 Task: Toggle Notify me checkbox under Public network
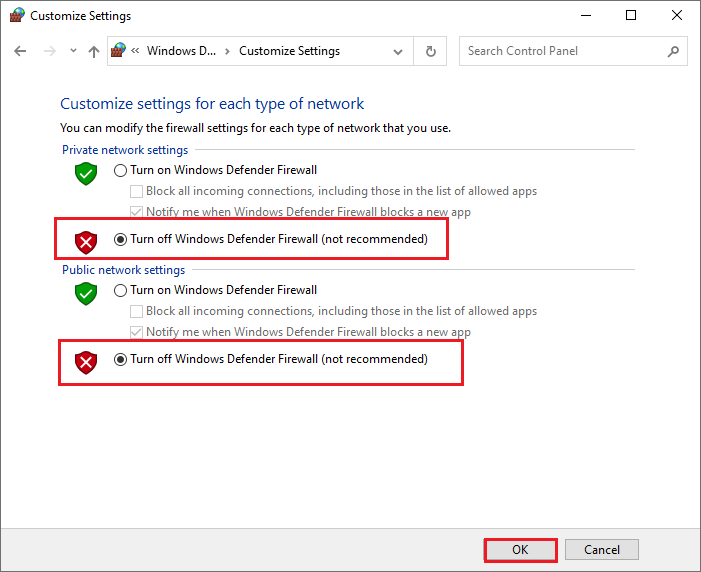(136, 332)
